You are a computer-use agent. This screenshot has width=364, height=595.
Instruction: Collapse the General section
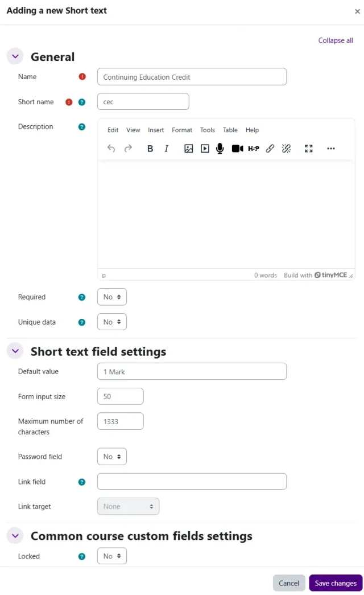15,56
